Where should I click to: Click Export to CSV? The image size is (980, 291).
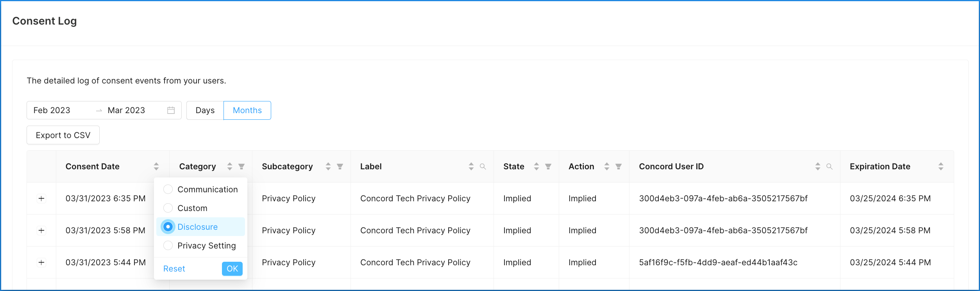point(63,135)
